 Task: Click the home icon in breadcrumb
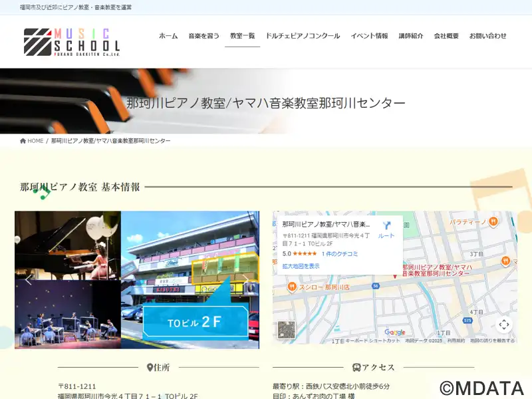pyautogui.click(x=23, y=141)
